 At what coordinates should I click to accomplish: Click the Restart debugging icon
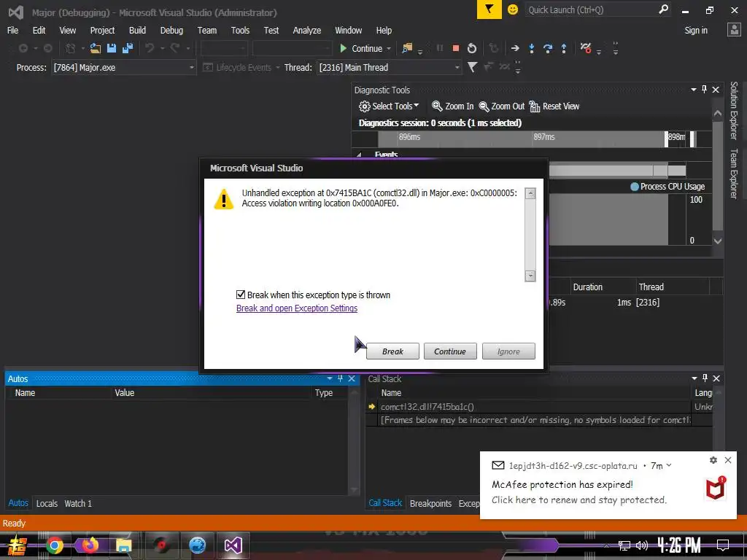[472, 48]
